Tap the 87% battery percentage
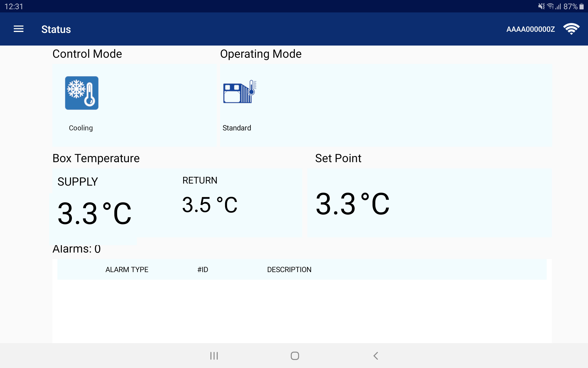This screenshot has width=588, height=368. [570, 6]
